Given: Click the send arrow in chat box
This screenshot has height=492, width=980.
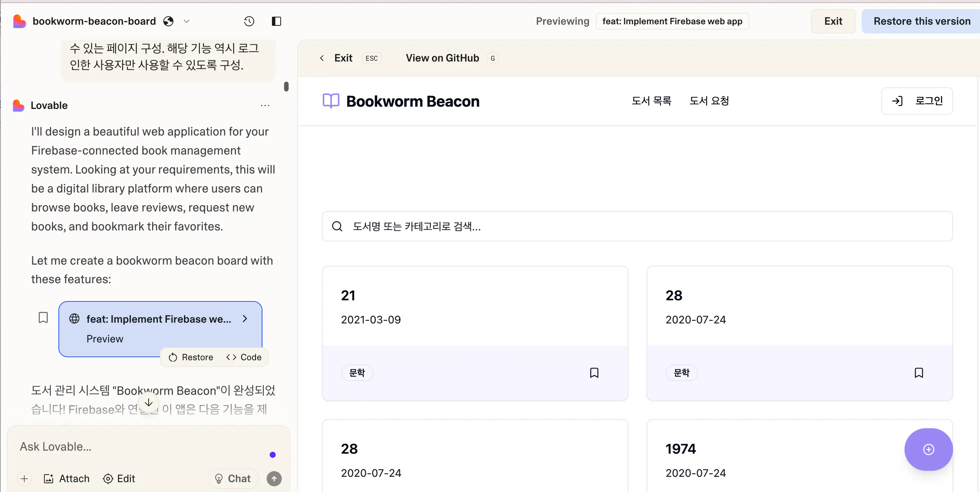Looking at the screenshot, I should point(274,479).
